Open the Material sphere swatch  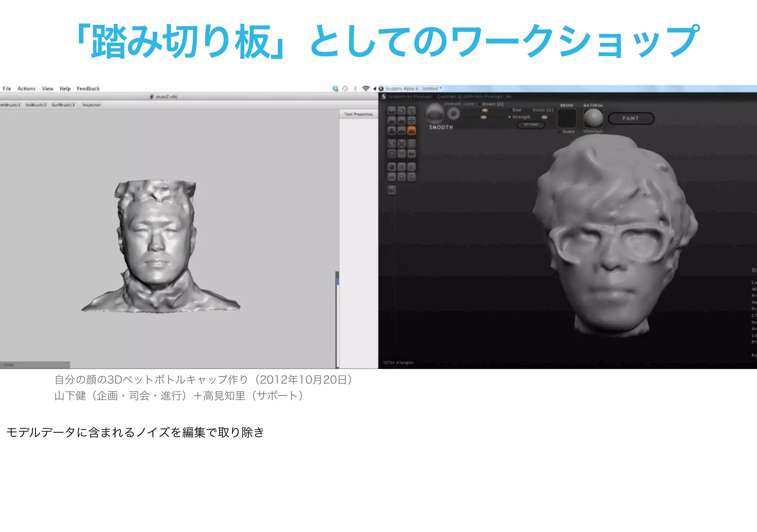point(593,118)
